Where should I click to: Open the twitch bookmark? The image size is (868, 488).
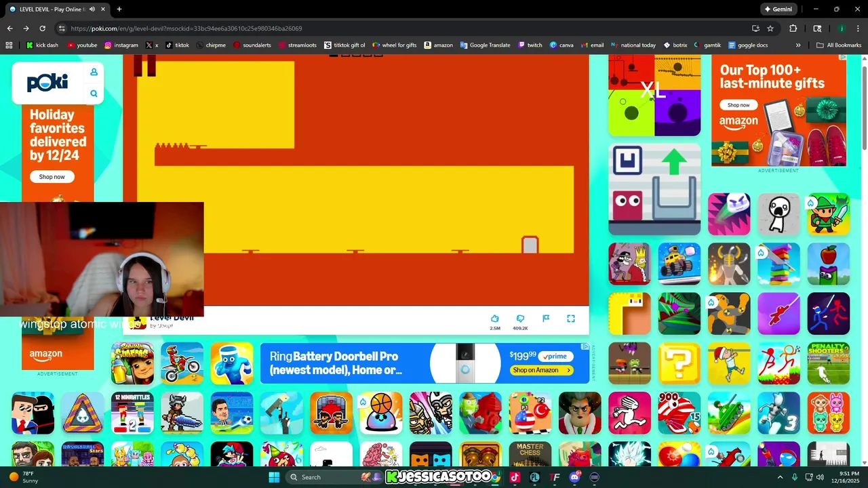[x=530, y=45]
